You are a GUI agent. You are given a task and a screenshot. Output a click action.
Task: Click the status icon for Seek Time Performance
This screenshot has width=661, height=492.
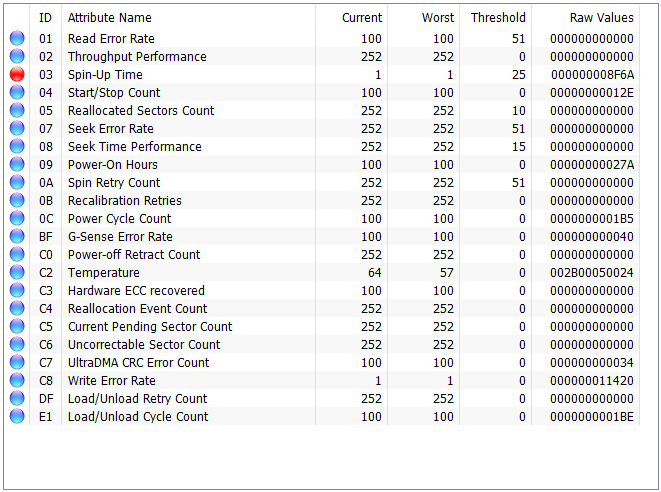(x=17, y=146)
